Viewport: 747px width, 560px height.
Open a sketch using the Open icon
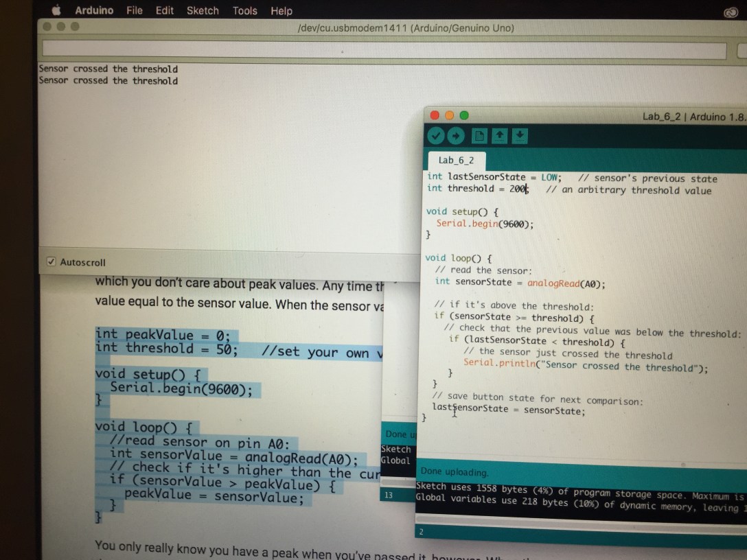[x=499, y=136]
